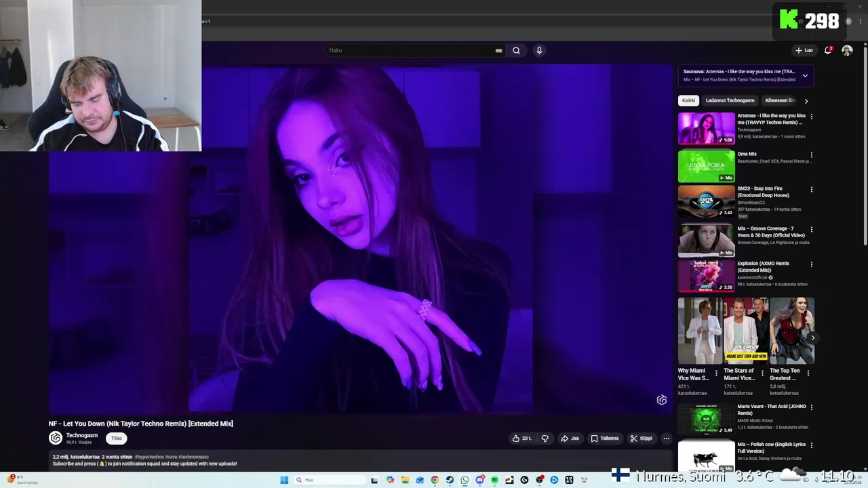Select the Aiheeseen liittyvät filter chip
The image size is (868, 488).
click(780, 100)
